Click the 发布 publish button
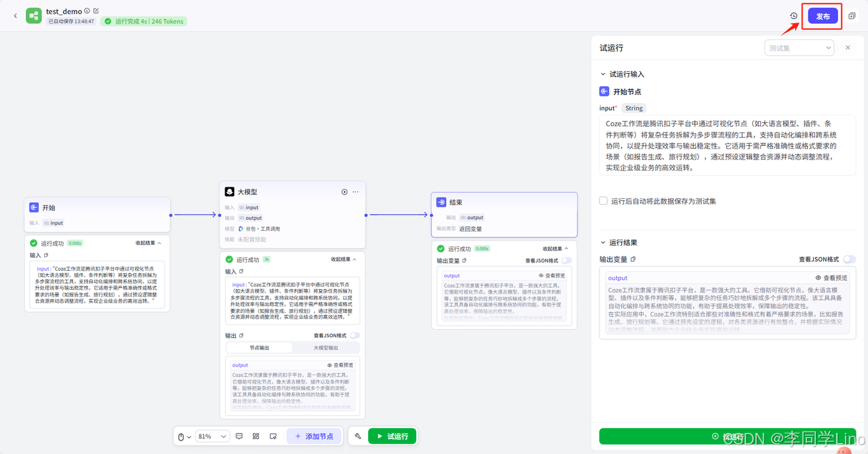 [x=823, y=16]
